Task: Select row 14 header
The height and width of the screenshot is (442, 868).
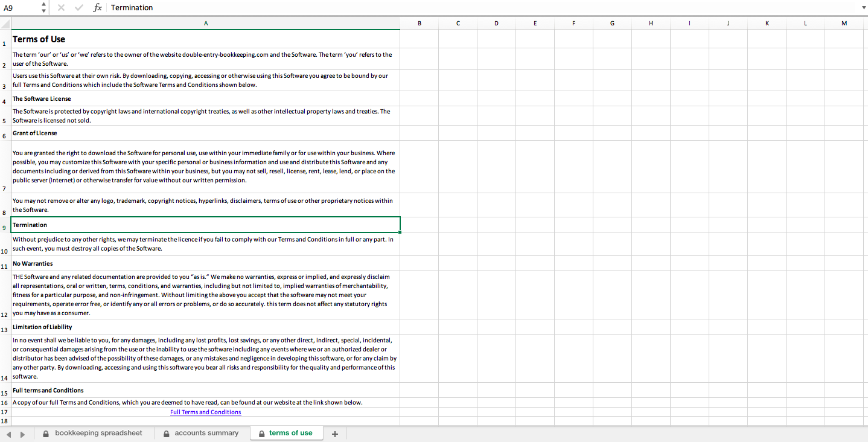Action: click(5, 358)
